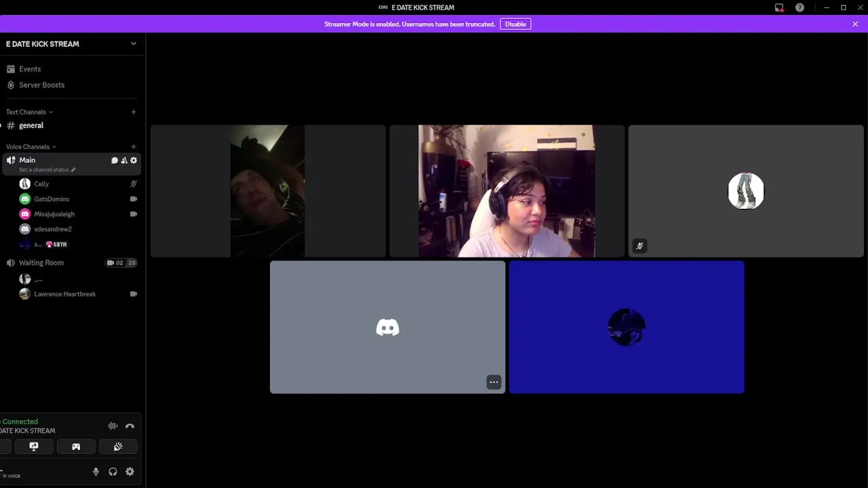This screenshot has width=868, height=488.
Task: Focus the webcam tile with the white chair
Action: (x=507, y=191)
